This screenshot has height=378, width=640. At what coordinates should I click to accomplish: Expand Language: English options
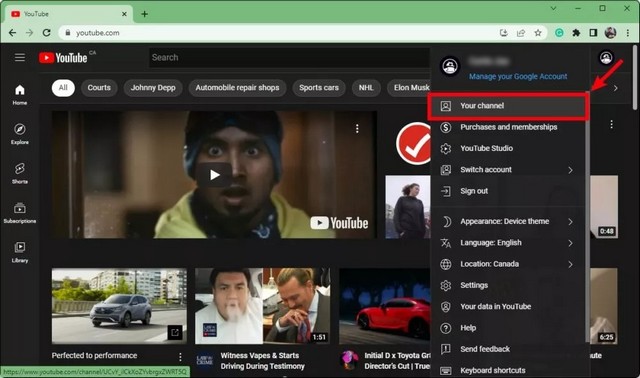tap(506, 243)
